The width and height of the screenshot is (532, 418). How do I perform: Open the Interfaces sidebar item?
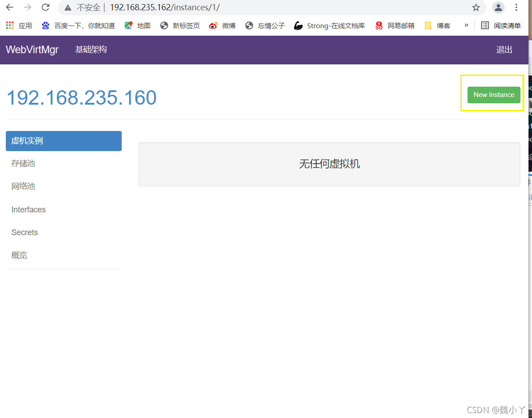pyautogui.click(x=29, y=210)
